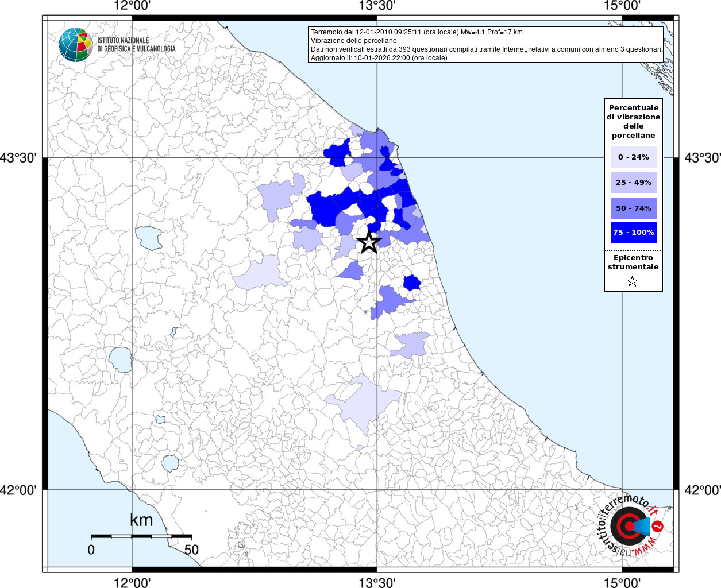Click the 'Epicentro strumentale' legend label

(633, 262)
